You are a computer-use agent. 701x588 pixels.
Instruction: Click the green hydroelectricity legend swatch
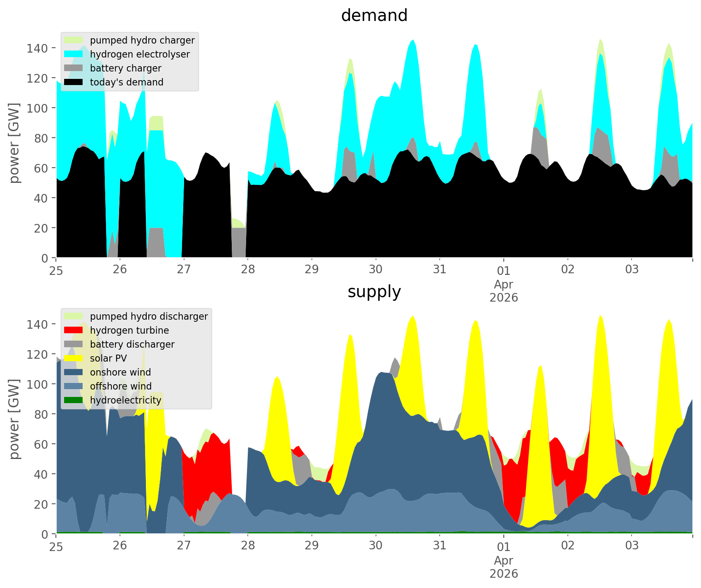pyautogui.click(x=74, y=400)
